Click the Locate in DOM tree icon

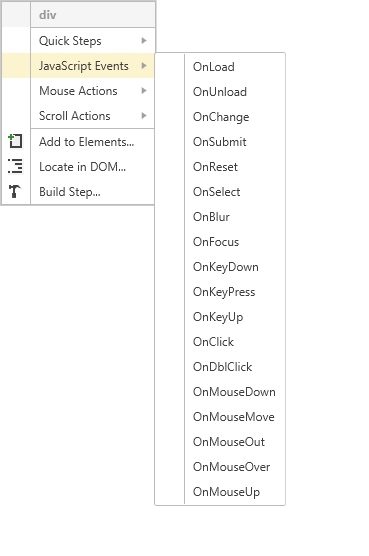pyautogui.click(x=15, y=166)
